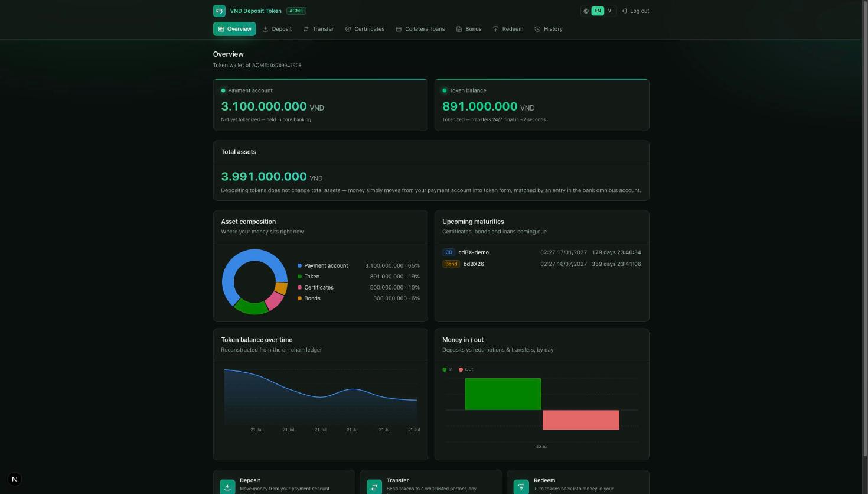Screen dimensions: 868x494
Task: Toggle the Out legend in Money in/out
Action: [466, 370]
